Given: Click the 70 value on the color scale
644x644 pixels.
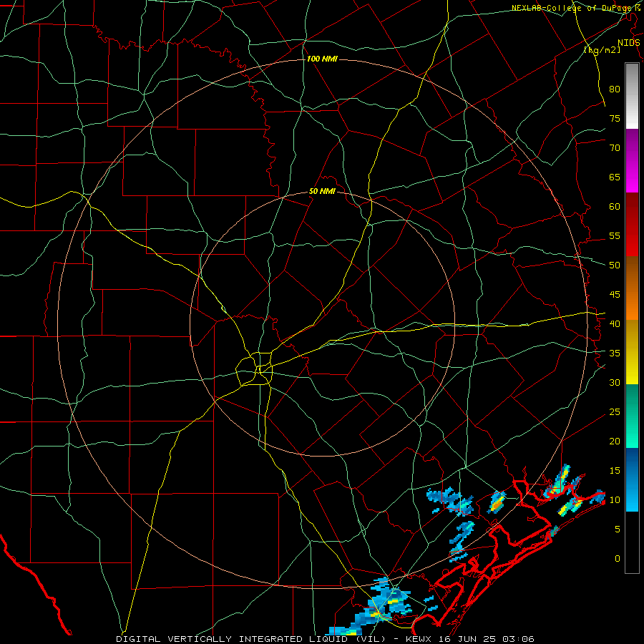Looking at the screenshot, I should tap(615, 148).
